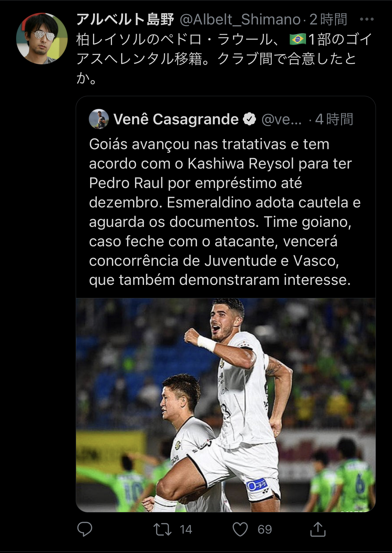
Task: Click the @Albelt_Shimano handle
Action: click(240, 20)
